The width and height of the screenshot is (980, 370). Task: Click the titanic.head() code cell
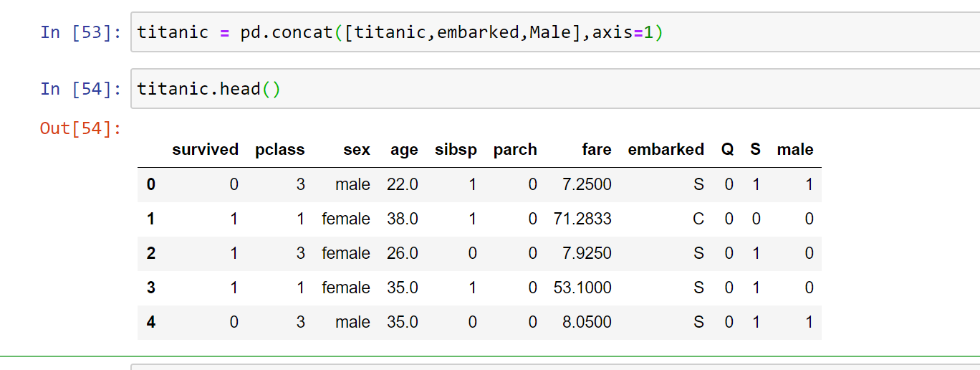click(555, 89)
